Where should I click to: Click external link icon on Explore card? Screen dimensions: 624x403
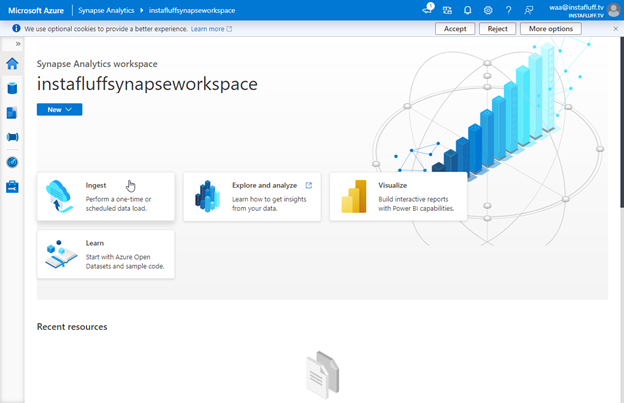pos(308,185)
